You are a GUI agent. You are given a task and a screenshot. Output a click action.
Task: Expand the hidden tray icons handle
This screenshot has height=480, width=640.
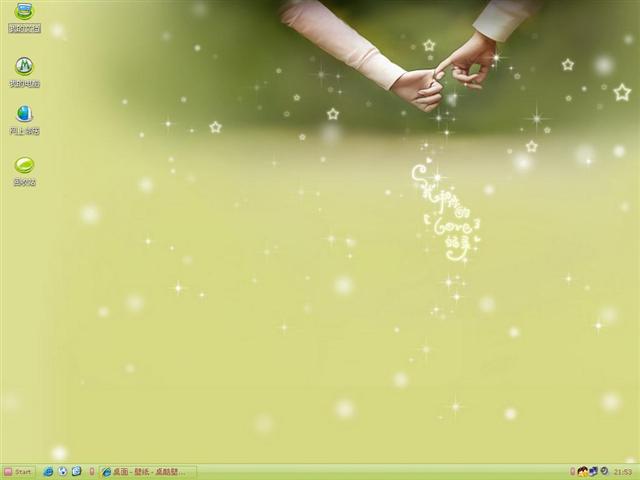573,472
